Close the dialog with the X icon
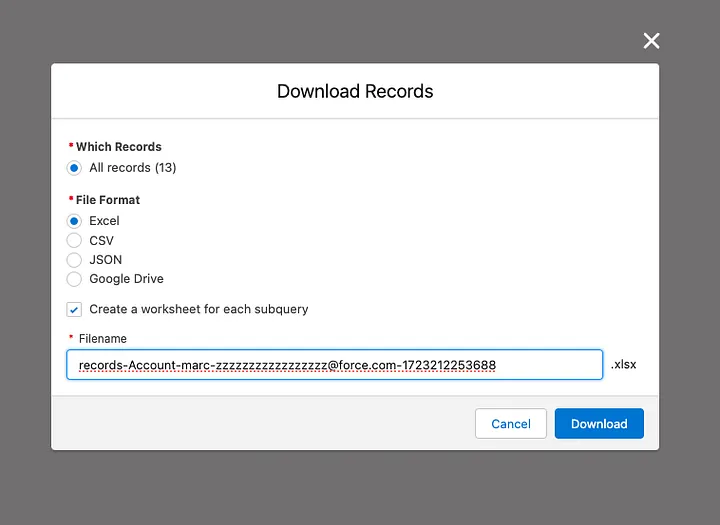The width and height of the screenshot is (720, 525). point(651,41)
